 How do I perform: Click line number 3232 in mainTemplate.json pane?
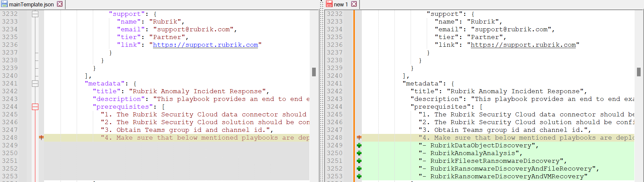pos(10,14)
